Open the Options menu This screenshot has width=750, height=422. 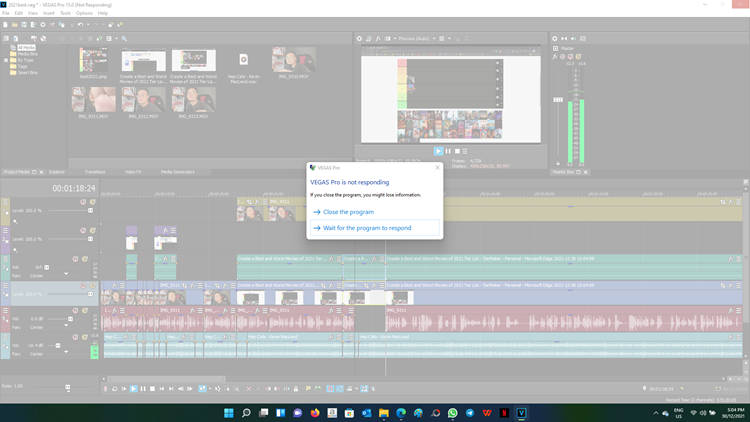point(84,13)
